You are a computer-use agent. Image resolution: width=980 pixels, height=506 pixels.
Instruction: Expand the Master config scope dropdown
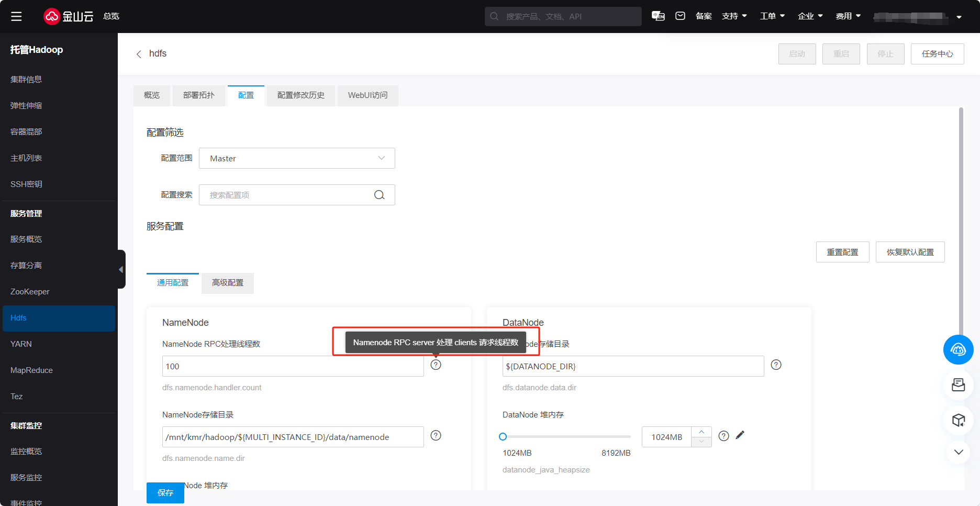click(297, 158)
